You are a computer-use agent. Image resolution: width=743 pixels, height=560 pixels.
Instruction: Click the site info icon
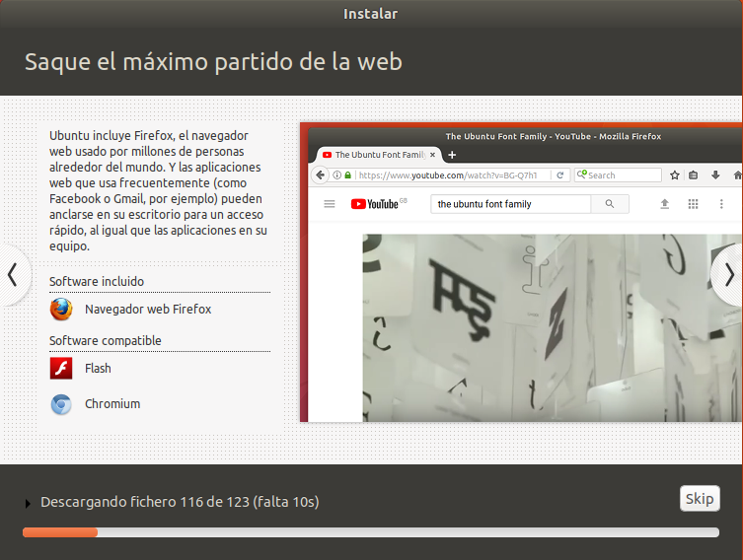coord(336,175)
